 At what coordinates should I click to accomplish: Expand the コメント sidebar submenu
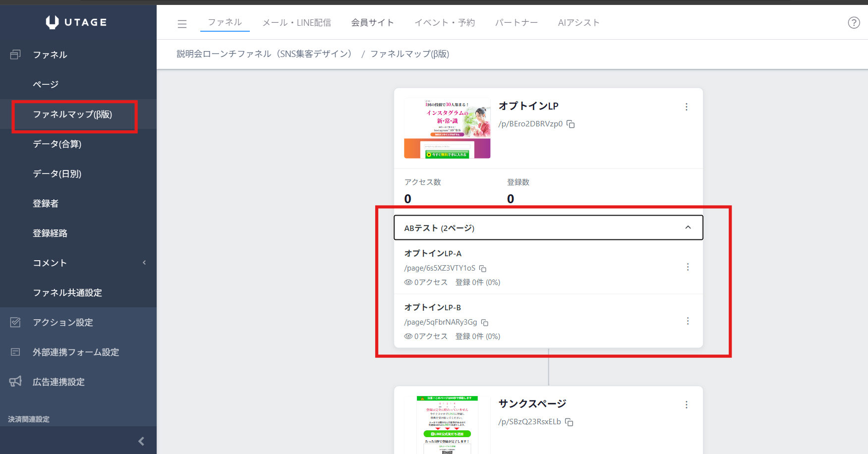[144, 263]
